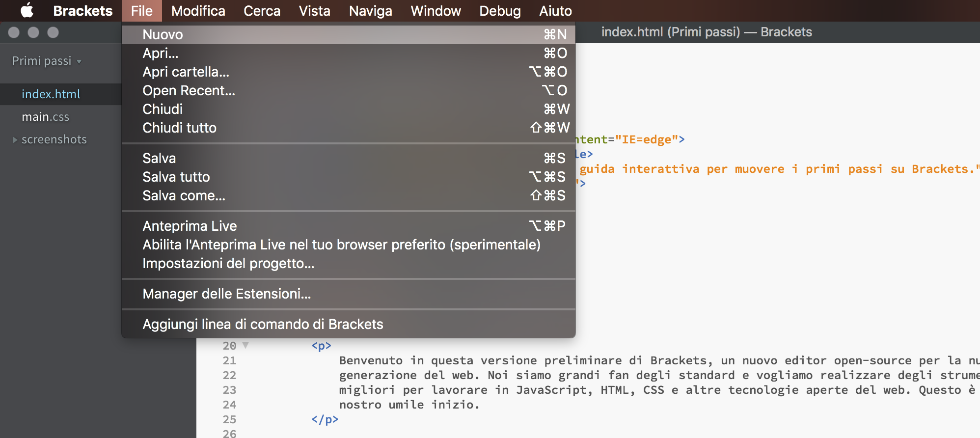
Task: Click Chiudi tutto in File menu
Action: (179, 128)
